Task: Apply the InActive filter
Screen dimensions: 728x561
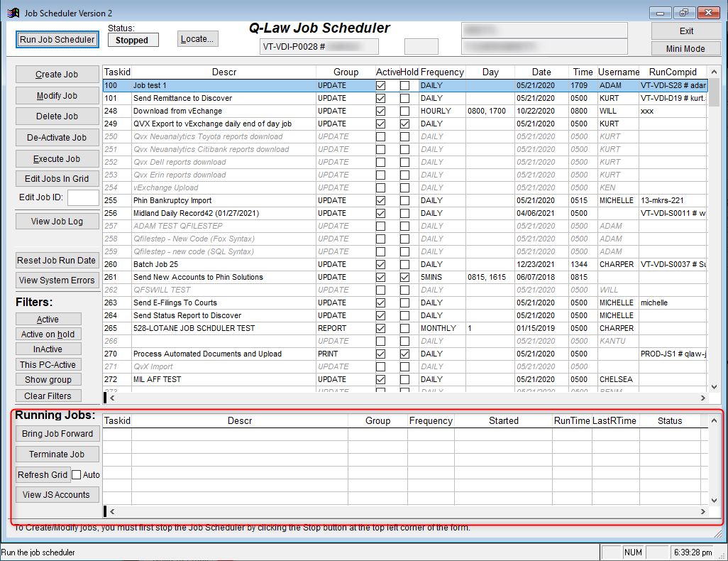Action: pos(48,349)
